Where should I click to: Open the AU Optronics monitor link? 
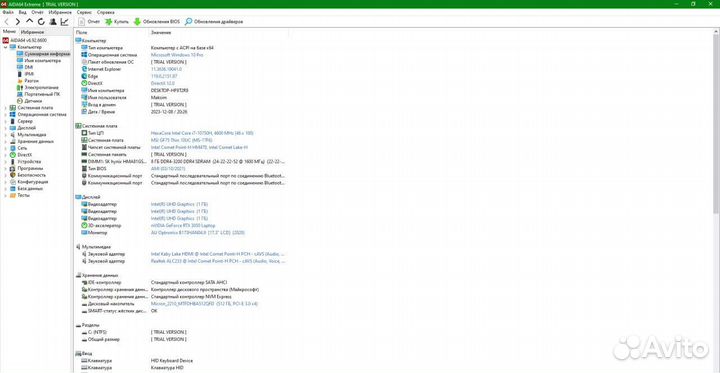pos(198,233)
